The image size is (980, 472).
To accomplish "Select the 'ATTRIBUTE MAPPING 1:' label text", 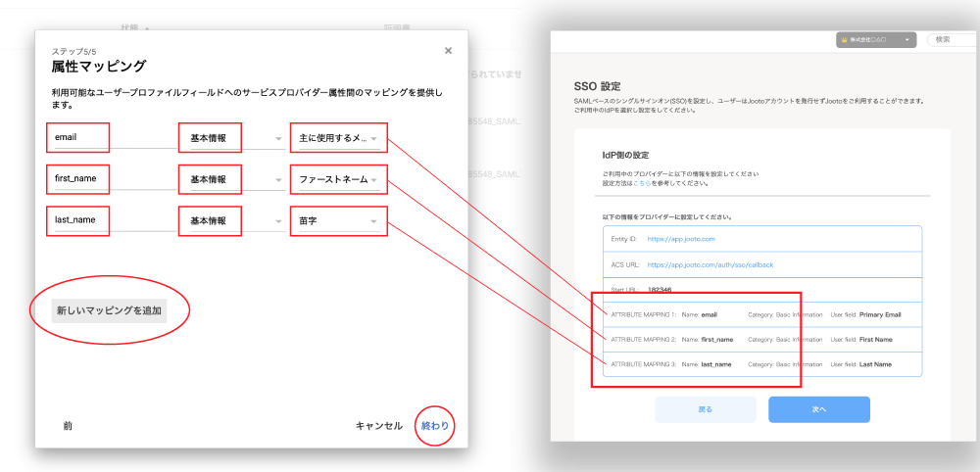I will pos(644,314).
